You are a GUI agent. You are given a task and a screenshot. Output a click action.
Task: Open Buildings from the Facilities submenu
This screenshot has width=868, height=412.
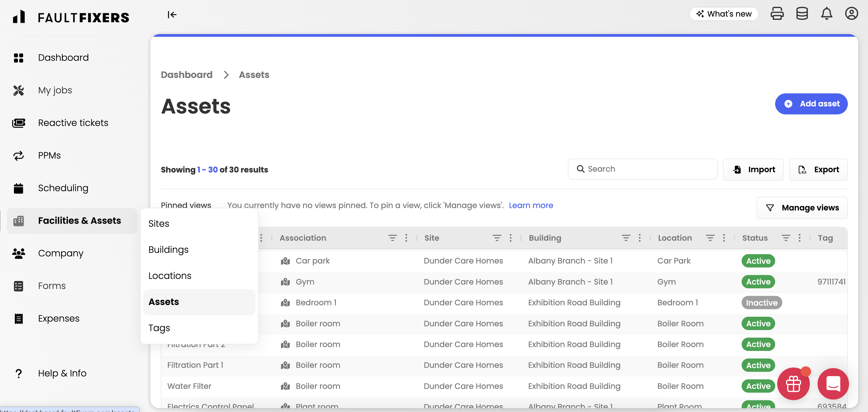(168, 250)
